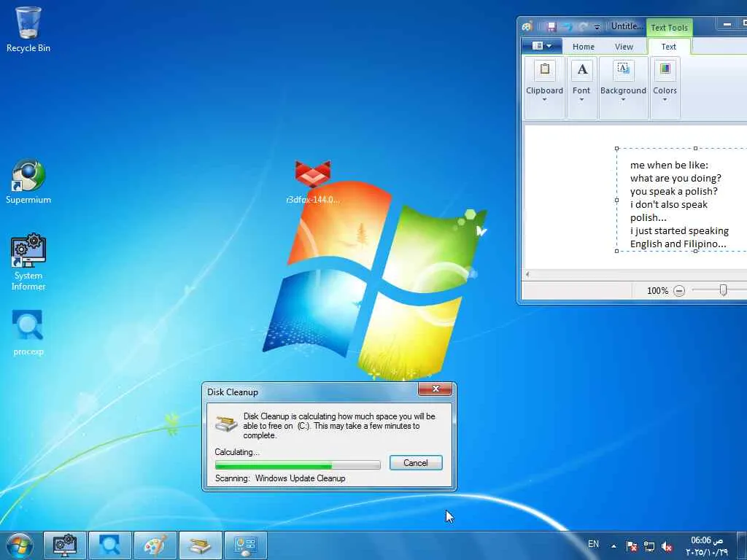The image size is (747, 560).
Task: Click the Paint palette taskbar button
Action: click(x=155, y=545)
